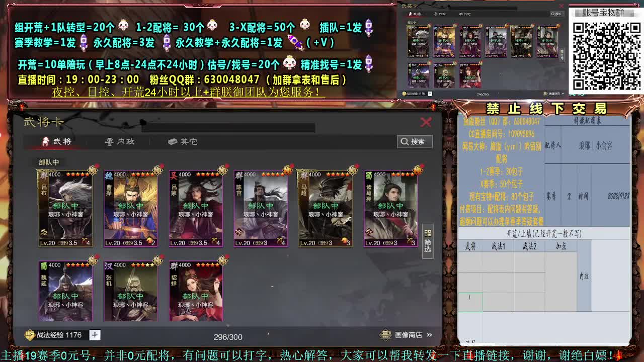Select the 吕布 general card
This screenshot has width=644, height=362.
click(x=65, y=209)
